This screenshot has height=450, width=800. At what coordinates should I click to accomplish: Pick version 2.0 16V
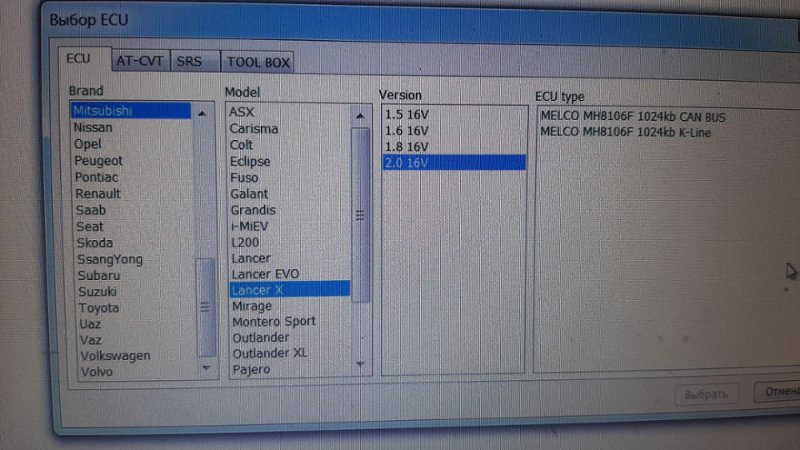(454, 163)
